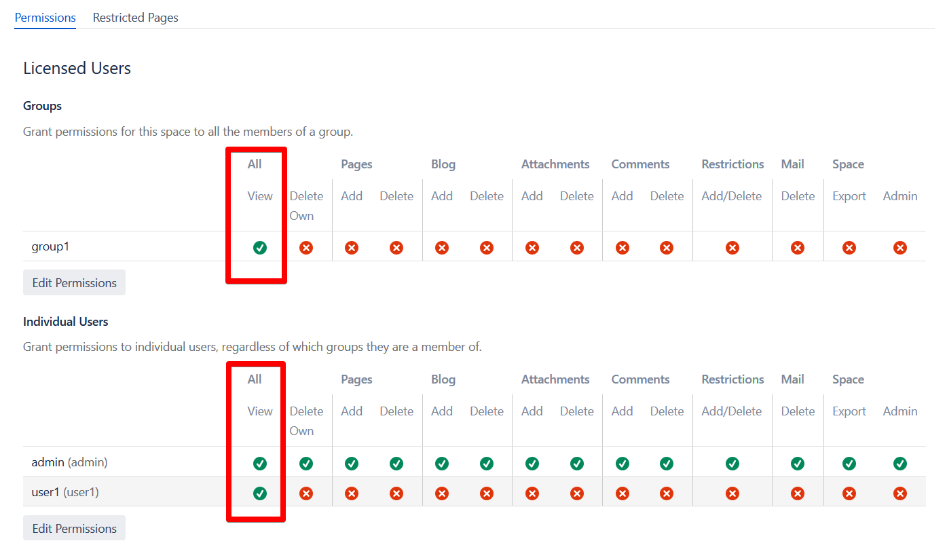Image resolution: width=947 pixels, height=560 pixels.
Task: Click group1 Restrictions Add/Delete red cross icon
Action: click(732, 248)
